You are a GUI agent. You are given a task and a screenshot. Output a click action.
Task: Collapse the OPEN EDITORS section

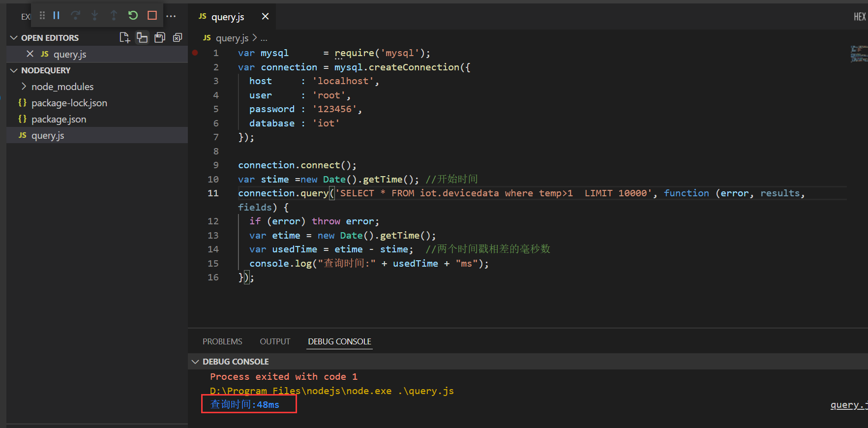click(x=14, y=38)
